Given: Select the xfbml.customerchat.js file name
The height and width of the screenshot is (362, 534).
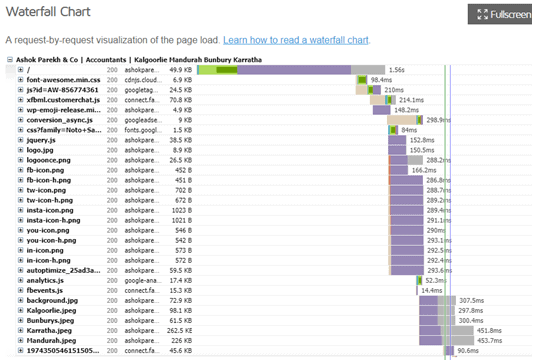Looking at the screenshot, I should click(63, 100).
